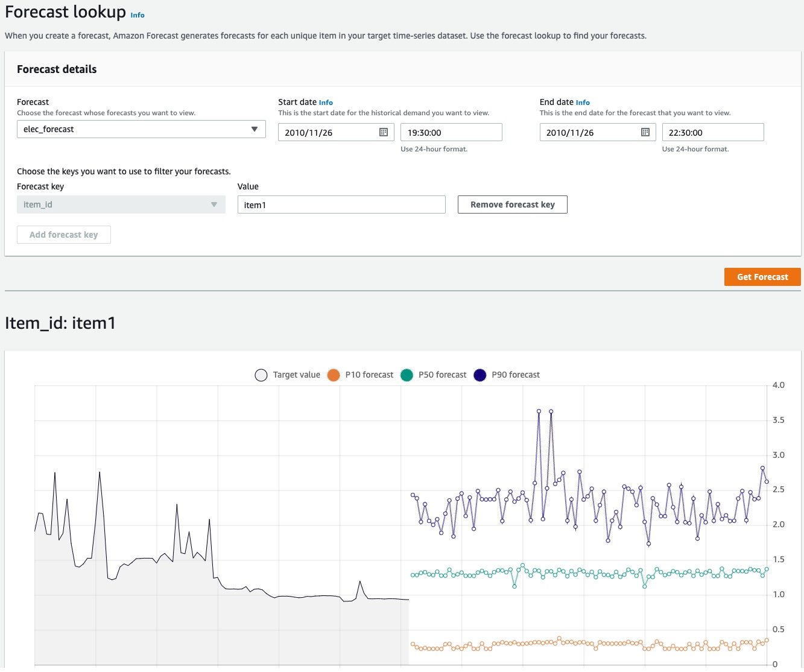Toggle the Target value legend circle

[x=261, y=375]
